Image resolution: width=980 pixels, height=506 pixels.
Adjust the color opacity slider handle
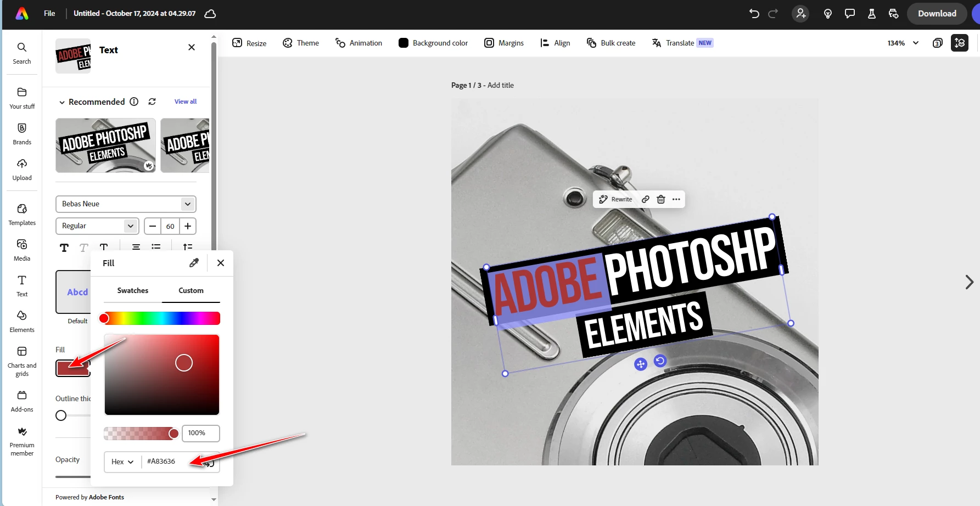click(173, 434)
